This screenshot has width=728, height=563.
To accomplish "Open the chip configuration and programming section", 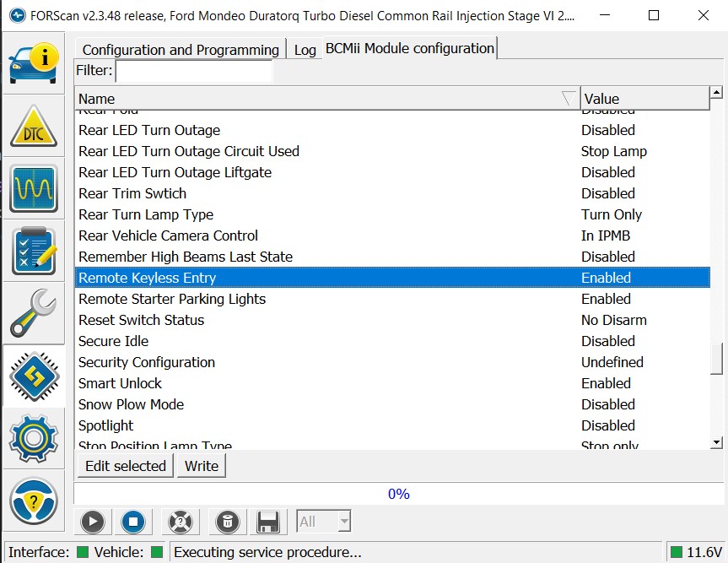I will click(34, 376).
